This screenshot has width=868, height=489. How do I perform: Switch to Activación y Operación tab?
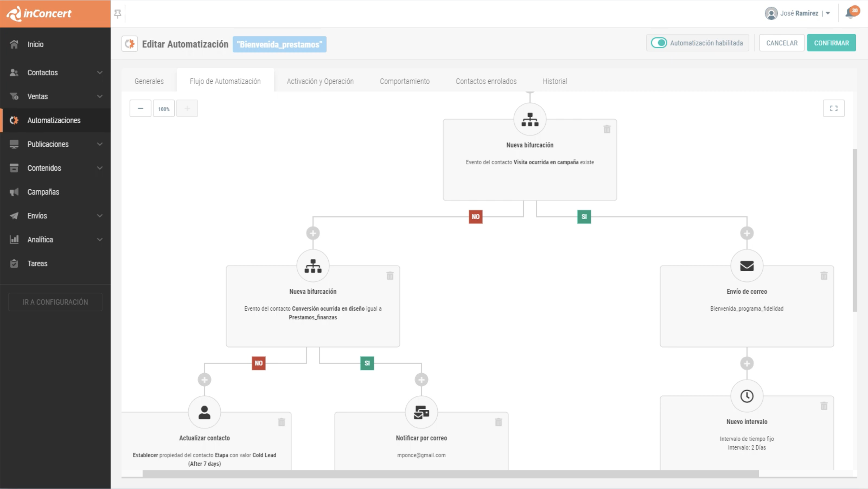click(x=320, y=81)
